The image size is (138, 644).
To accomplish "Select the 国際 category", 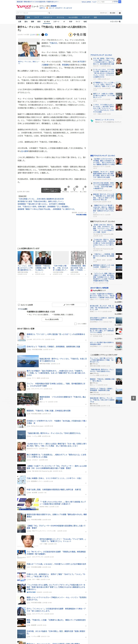I will tap(32, 21).
